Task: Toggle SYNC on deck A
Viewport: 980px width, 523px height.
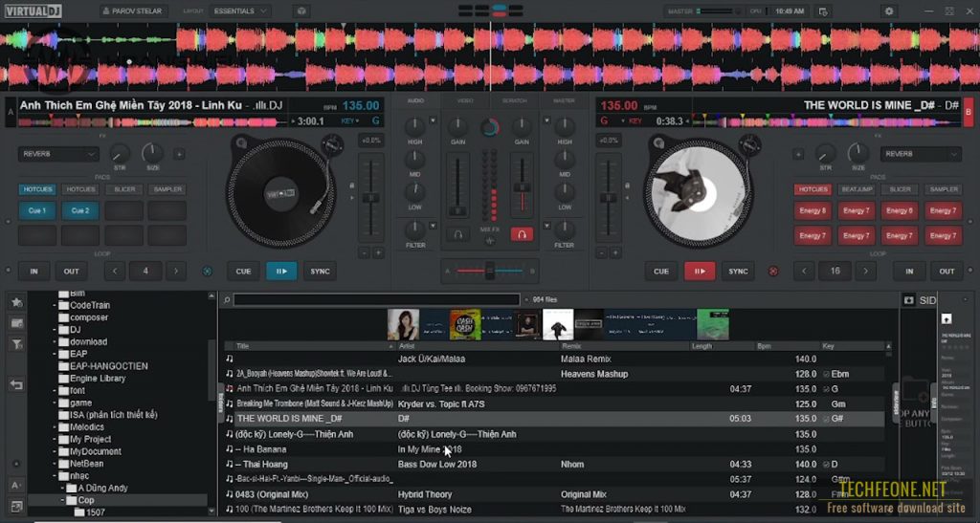Action: tap(320, 272)
